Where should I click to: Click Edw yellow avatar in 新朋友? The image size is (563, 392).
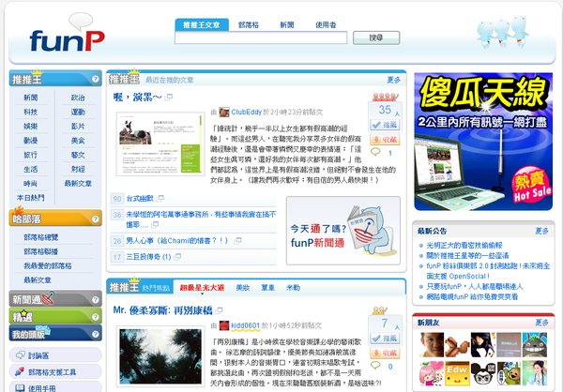(457, 373)
